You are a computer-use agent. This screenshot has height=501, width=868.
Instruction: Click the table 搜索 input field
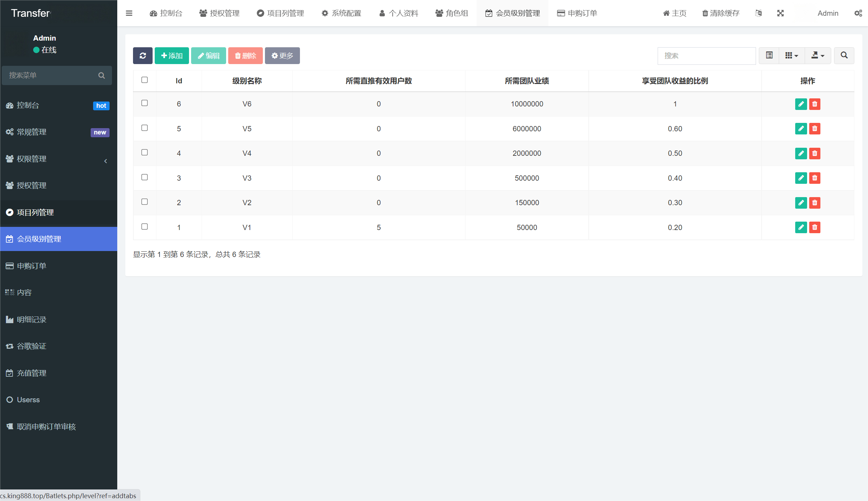click(x=706, y=56)
